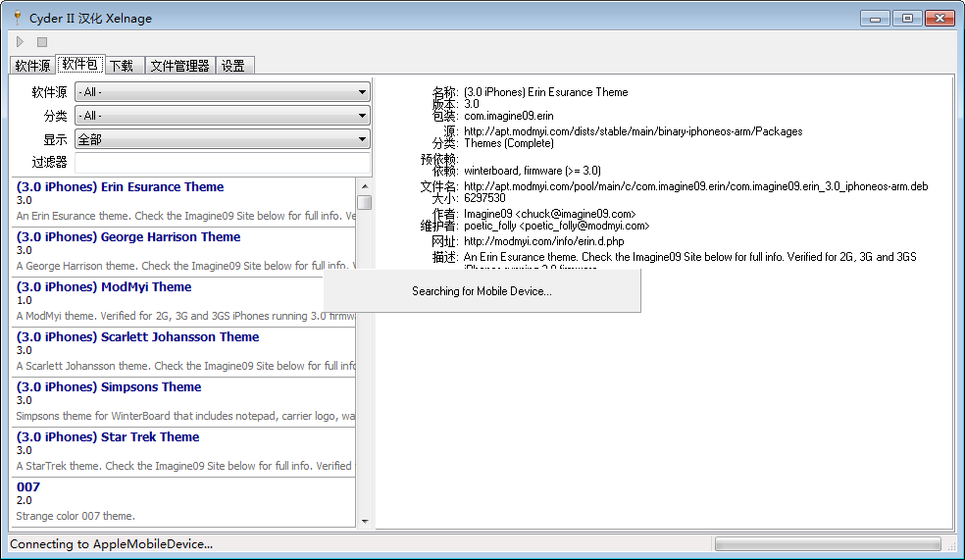Click the play arrow toolbar icon

pyautogui.click(x=20, y=42)
